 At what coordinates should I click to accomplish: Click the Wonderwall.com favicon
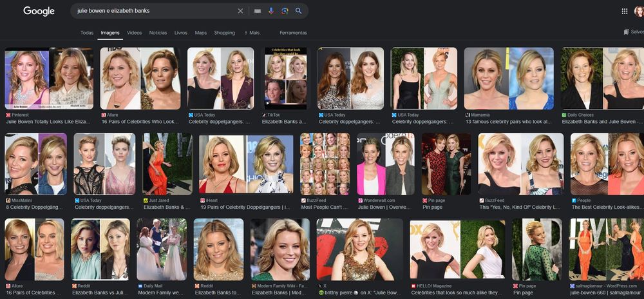coord(360,200)
